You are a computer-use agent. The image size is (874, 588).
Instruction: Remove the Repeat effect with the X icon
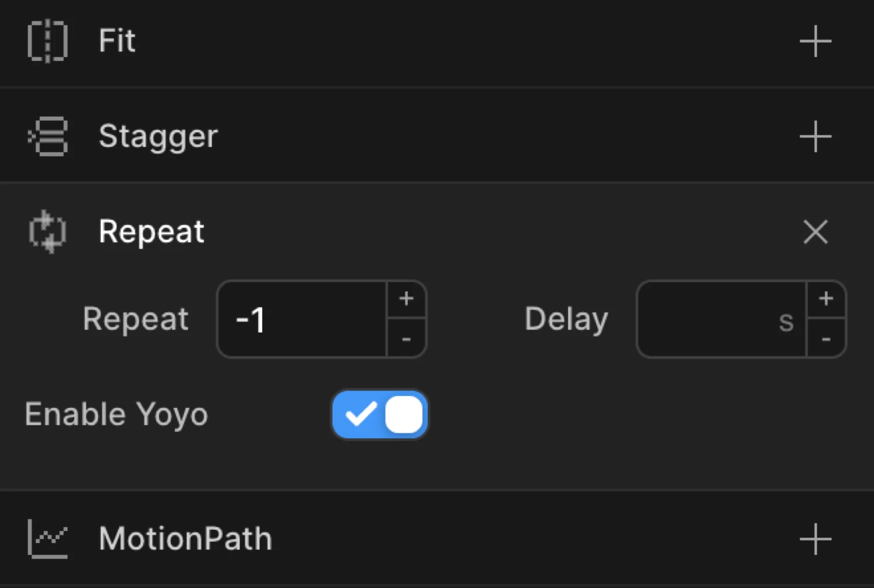tap(815, 232)
